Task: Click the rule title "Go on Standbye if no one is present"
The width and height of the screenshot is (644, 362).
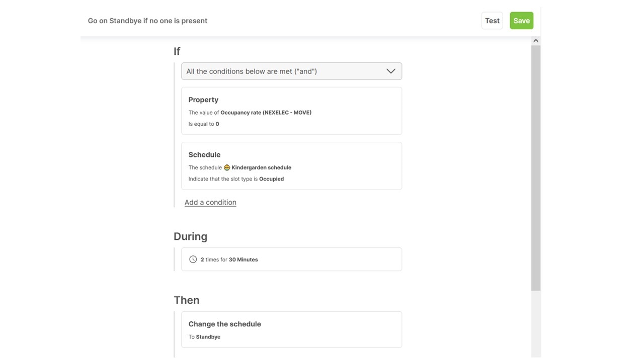Action: 147,21
